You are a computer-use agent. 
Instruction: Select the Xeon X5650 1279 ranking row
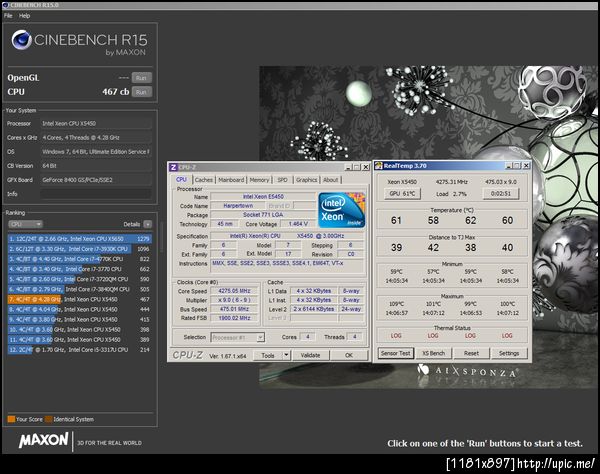(x=80, y=239)
